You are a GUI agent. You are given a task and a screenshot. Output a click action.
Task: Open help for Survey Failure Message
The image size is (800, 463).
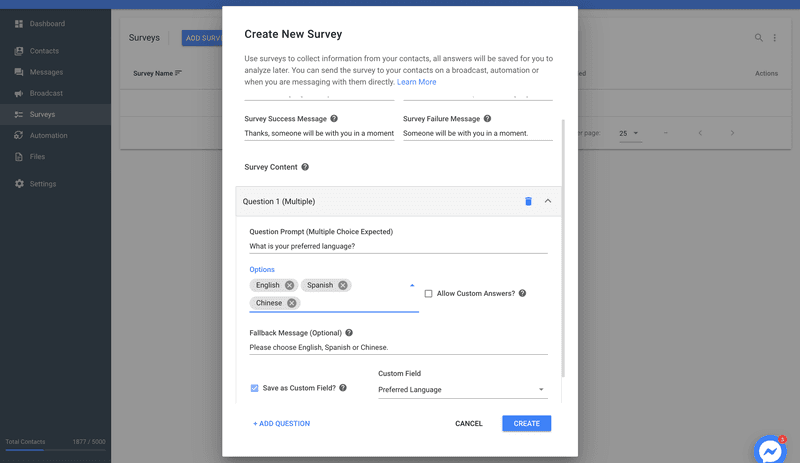[487, 118]
